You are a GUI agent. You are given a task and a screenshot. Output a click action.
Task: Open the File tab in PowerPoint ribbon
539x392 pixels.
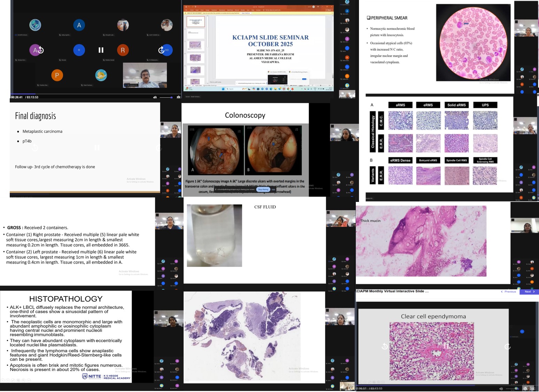[x=186, y=10]
